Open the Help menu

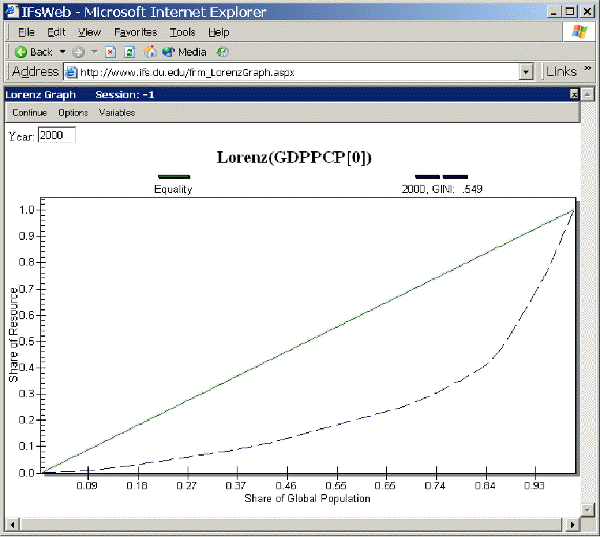pyautogui.click(x=219, y=32)
